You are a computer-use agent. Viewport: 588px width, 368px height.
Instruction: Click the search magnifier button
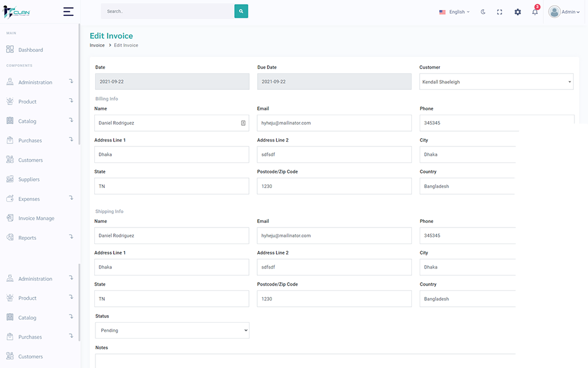(241, 11)
